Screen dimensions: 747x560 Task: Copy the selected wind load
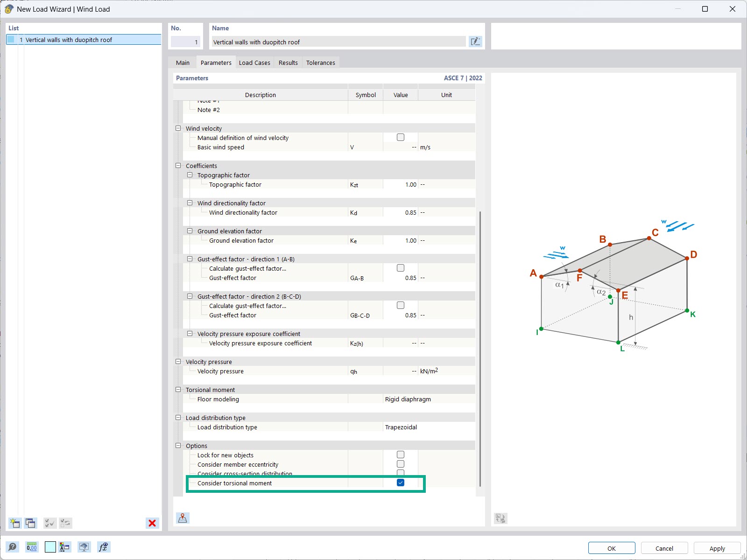(x=30, y=523)
